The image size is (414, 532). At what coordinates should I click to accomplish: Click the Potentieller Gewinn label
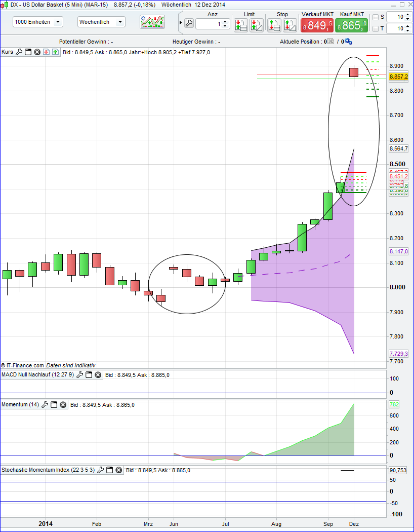click(x=86, y=42)
